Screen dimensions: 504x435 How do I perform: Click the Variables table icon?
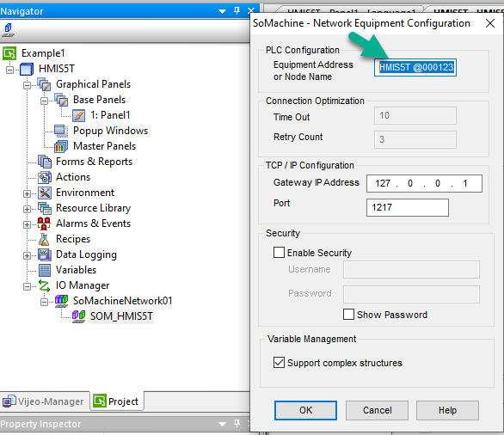pyautogui.click(x=45, y=270)
